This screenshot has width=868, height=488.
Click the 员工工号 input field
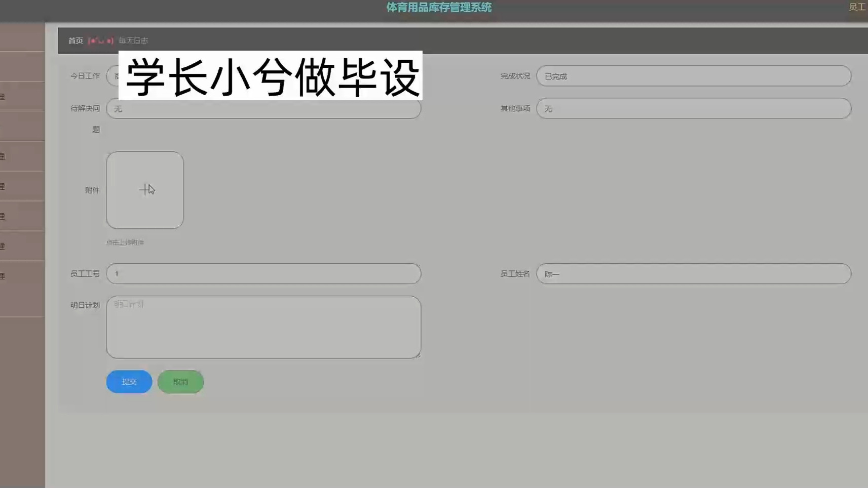pos(263,273)
